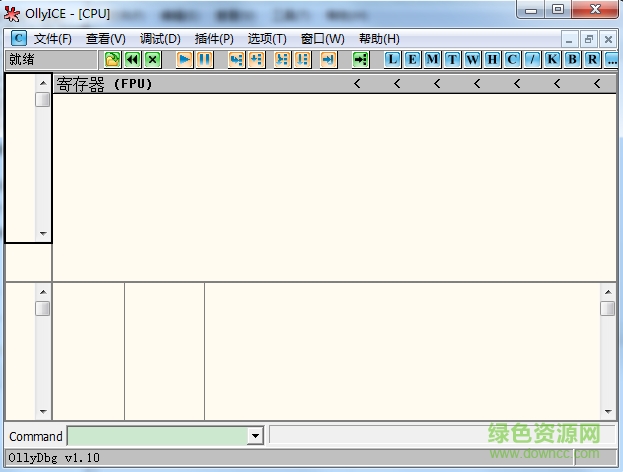Open the Log window with L button

coord(393,60)
